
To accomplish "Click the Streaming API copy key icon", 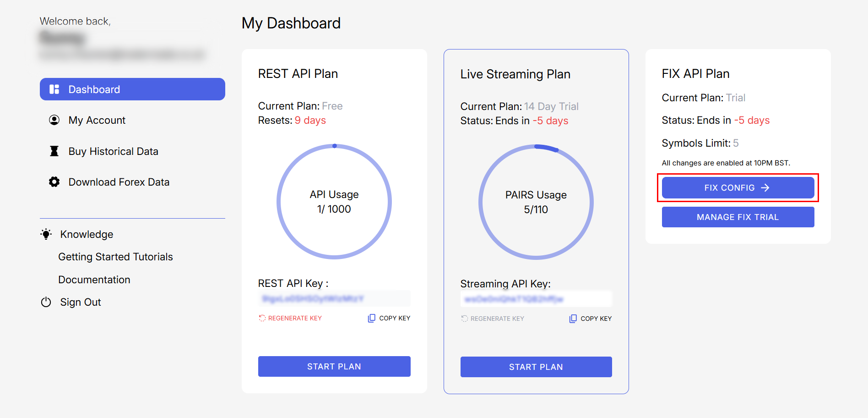I will point(573,319).
